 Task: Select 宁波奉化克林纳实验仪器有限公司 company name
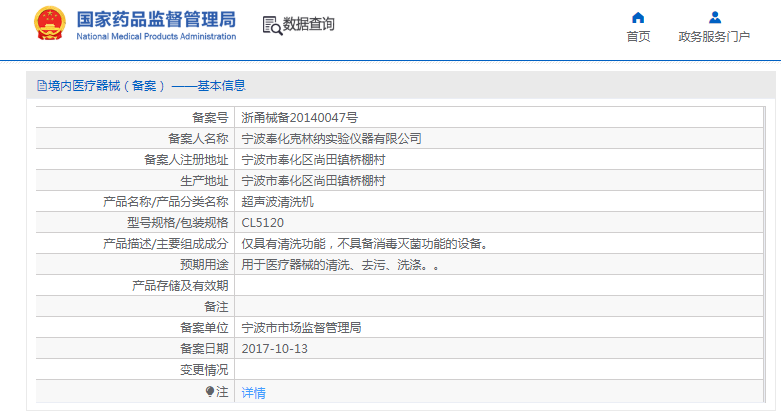point(331,139)
